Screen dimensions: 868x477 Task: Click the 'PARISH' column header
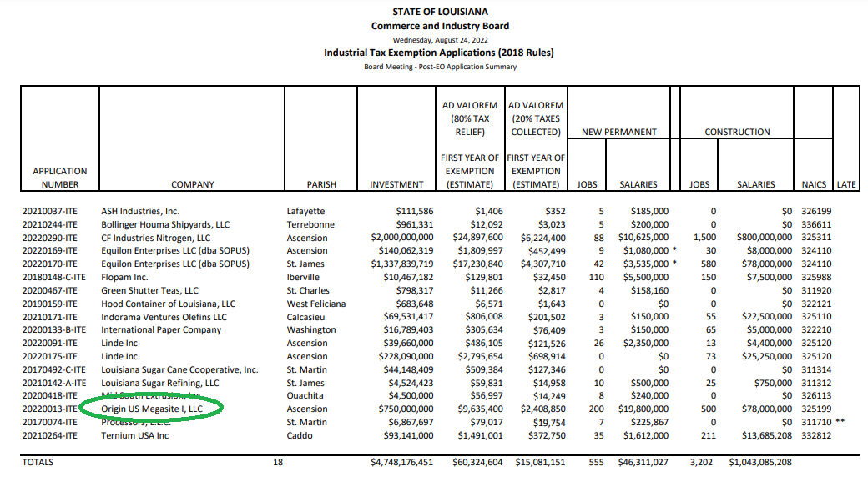pyautogui.click(x=321, y=184)
